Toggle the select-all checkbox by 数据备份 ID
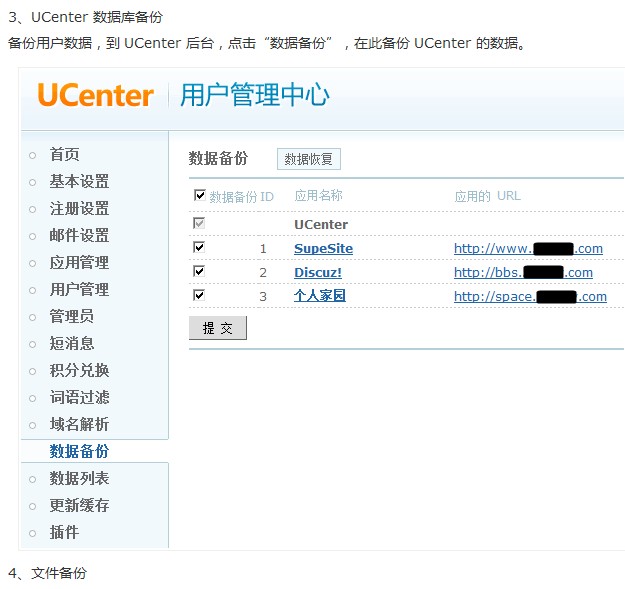 coord(199,195)
